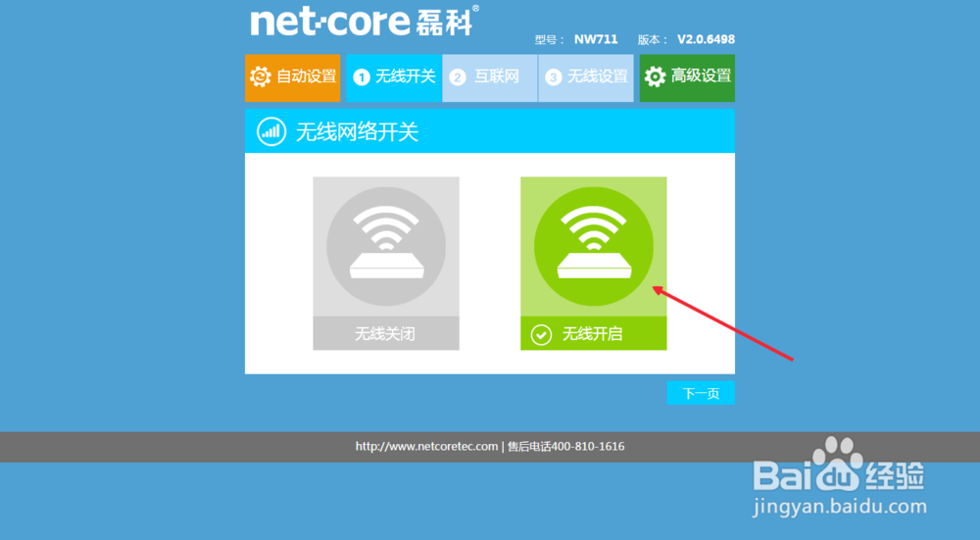
Task: Click the step 2 number circle
Action: click(x=458, y=77)
